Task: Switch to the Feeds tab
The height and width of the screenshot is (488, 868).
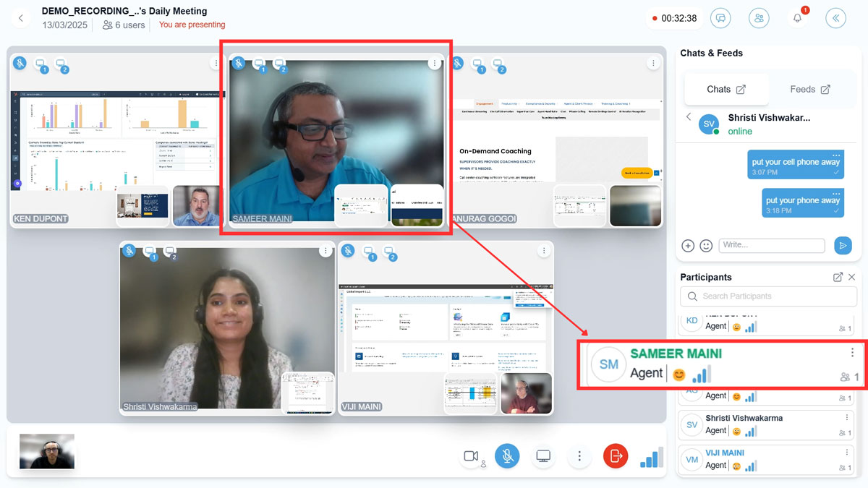Action: click(x=809, y=90)
